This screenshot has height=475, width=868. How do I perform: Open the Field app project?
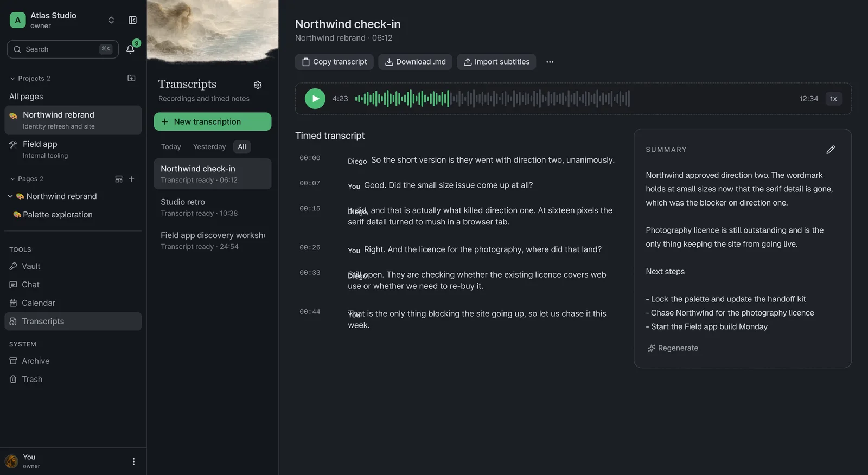pyautogui.click(x=73, y=150)
